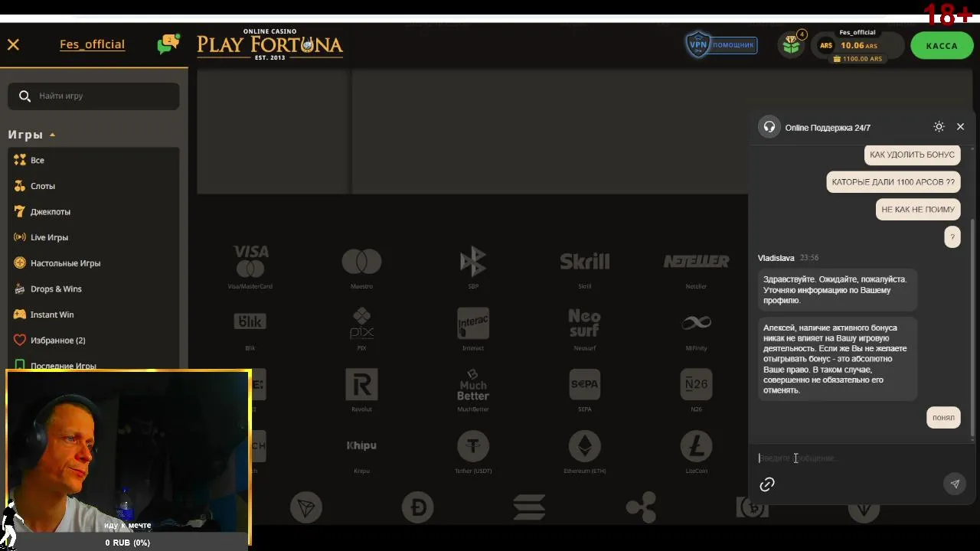This screenshot has width=980, height=551.
Task: Click the Maestro payment icon
Action: pyautogui.click(x=361, y=262)
